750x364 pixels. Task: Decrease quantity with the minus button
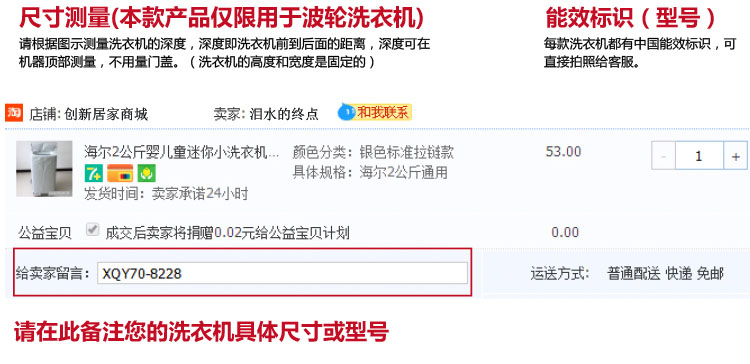tap(663, 156)
